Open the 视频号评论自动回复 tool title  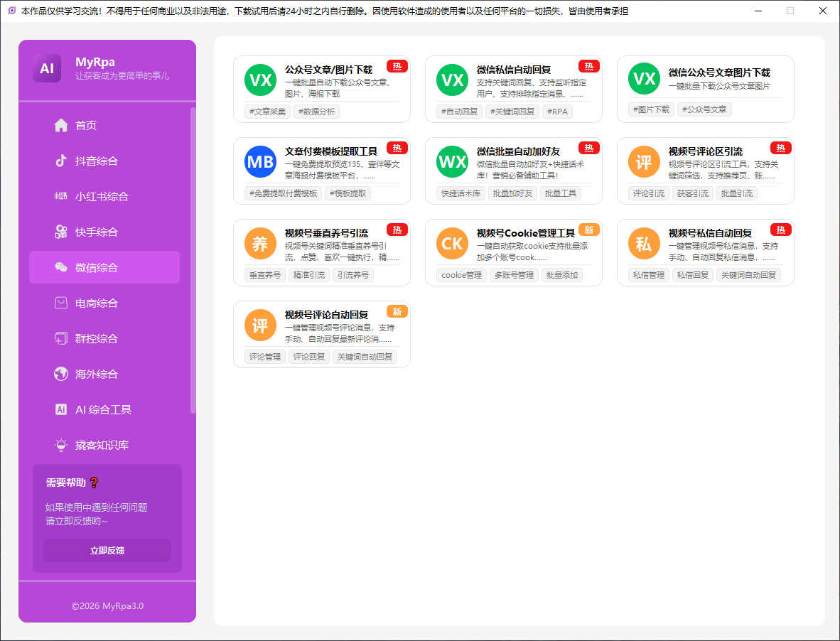pos(326,315)
